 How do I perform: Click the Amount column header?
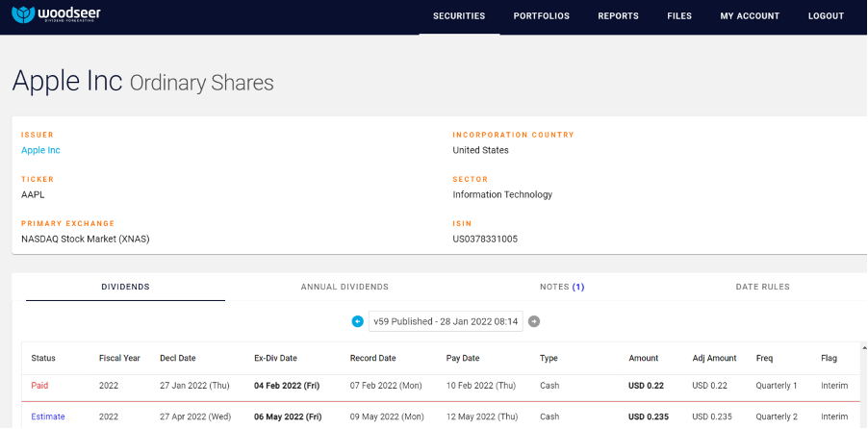(644, 358)
